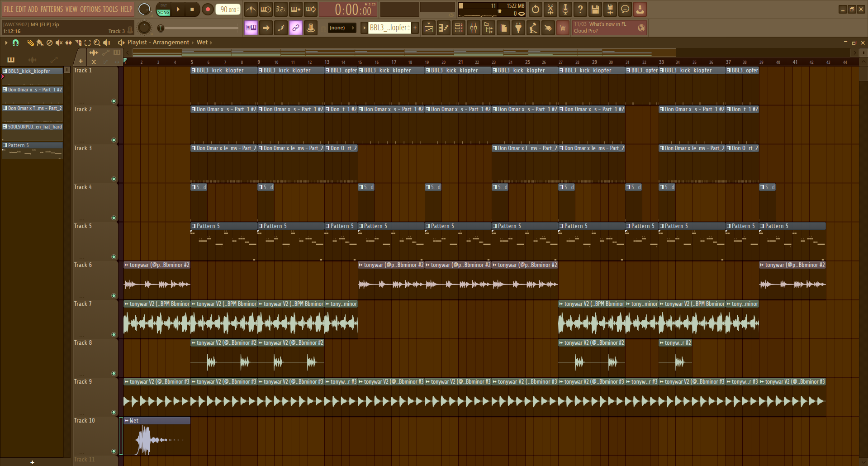
Task: Toggle typing keyboard to piano button
Action: click(x=251, y=28)
